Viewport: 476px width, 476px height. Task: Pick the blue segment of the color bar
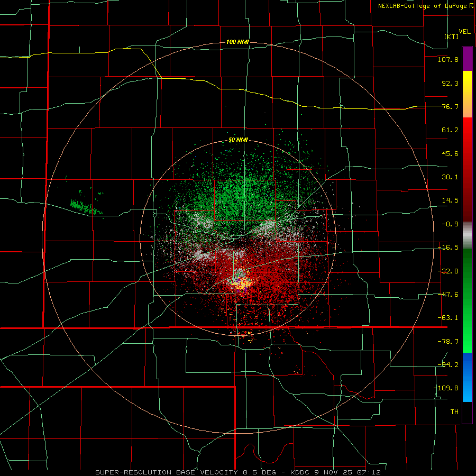pos(467,377)
